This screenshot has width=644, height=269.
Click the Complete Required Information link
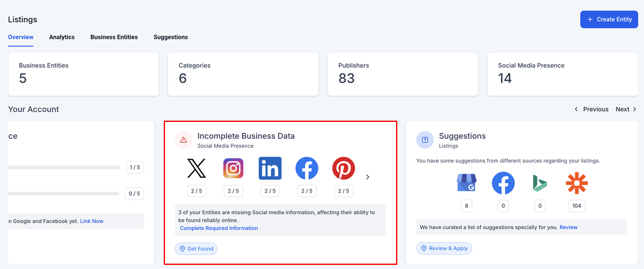[x=219, y=228]
